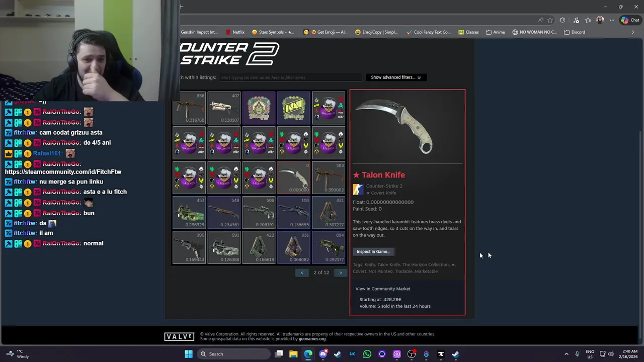Image resolution: width=644 pixels, height=362 pixels.
Task: Select inventory item with float 0.390002
Action: (329, 177)
